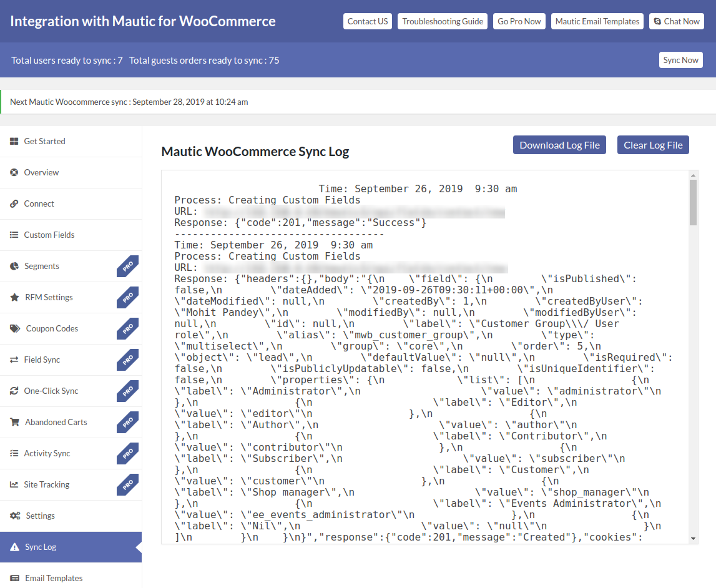Click the log scrollbar up arrow
Screen dimensions: 716x588
[693, 175]
